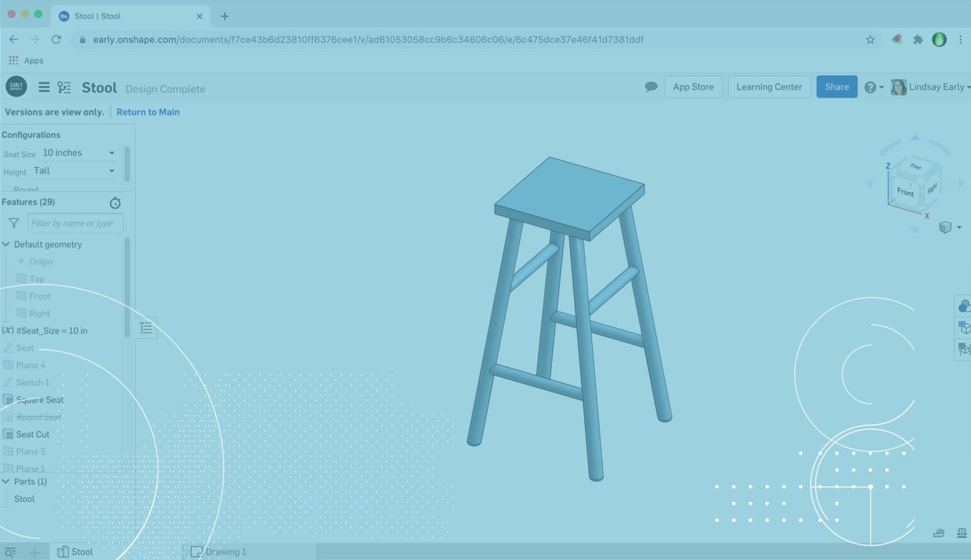Click the Return to Main link
This screenshot has width=971, height=560.
pyautogui.click(x=147, y=112)
